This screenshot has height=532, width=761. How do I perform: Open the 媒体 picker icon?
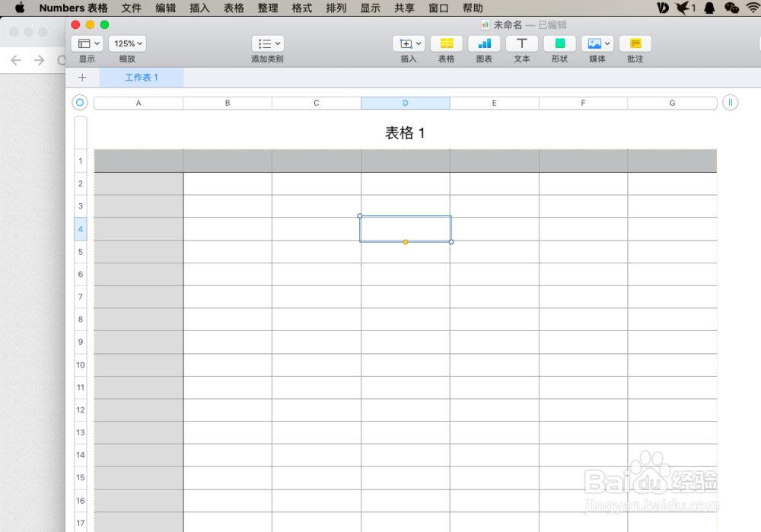tap(595, 43)
